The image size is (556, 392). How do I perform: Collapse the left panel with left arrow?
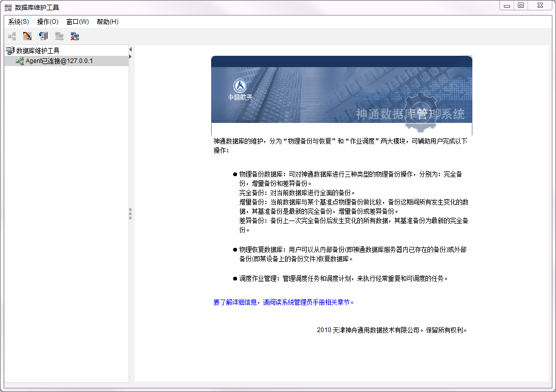(131, 50)
